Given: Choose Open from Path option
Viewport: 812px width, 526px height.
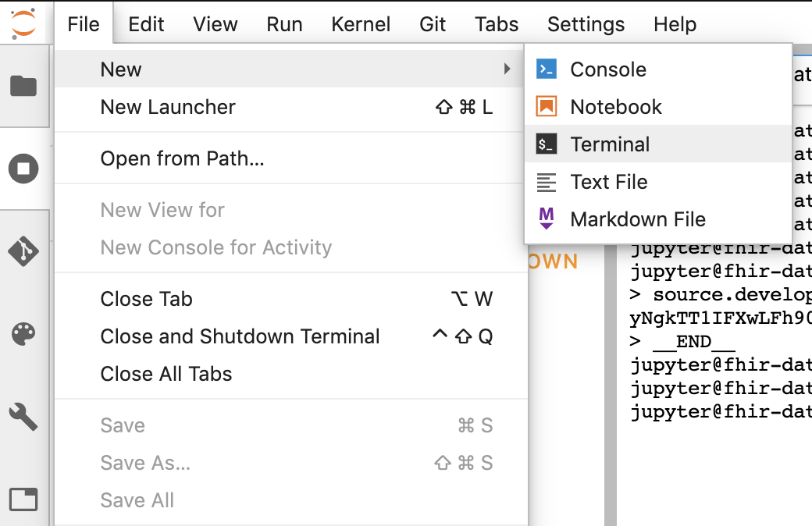Looking at the screenshot, I should [x=182, y=159].
